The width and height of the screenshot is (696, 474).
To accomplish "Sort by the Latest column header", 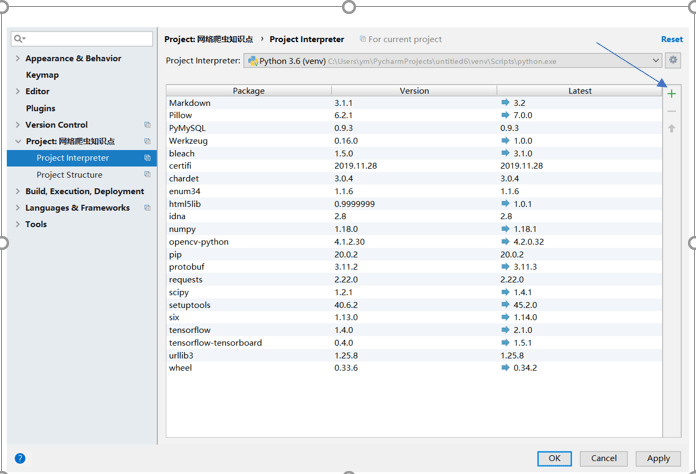I will click(x=580, y=91).
